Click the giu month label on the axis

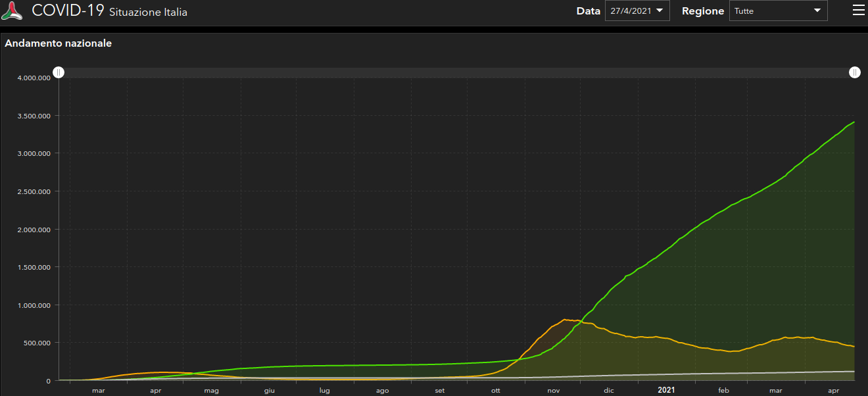tap(270, 390)
